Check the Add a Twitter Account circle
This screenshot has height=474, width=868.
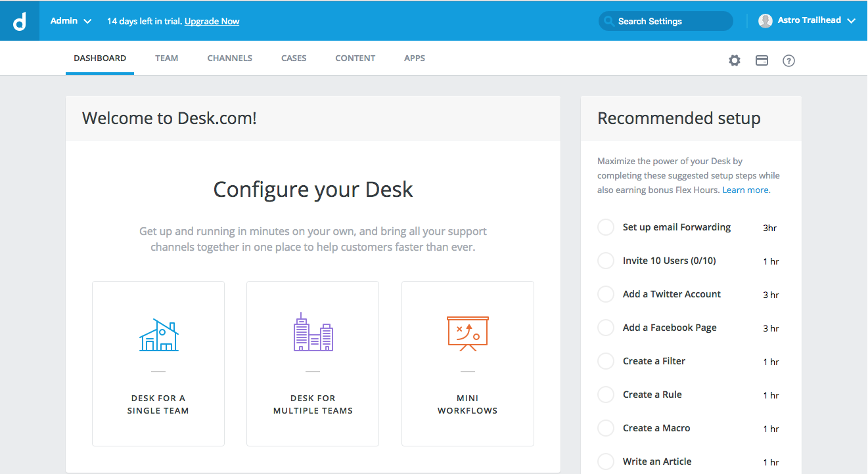click(x=606, y=294)
